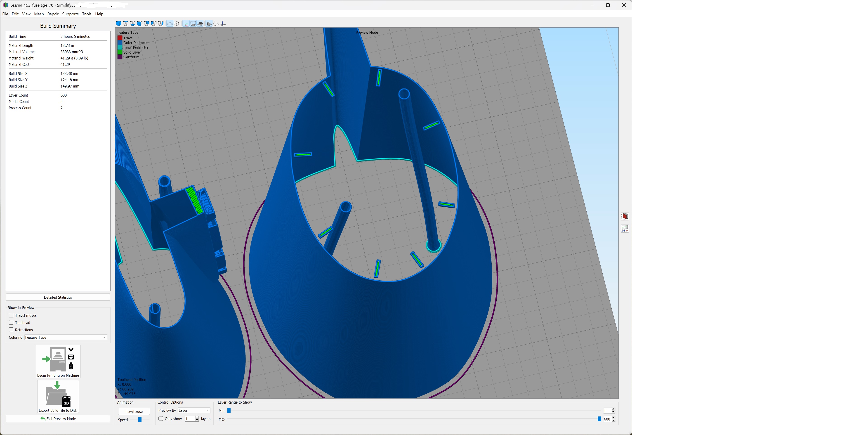Screen dimensions: 868x435
Task: Select the right view cube icon
Action: pos(161,24)
